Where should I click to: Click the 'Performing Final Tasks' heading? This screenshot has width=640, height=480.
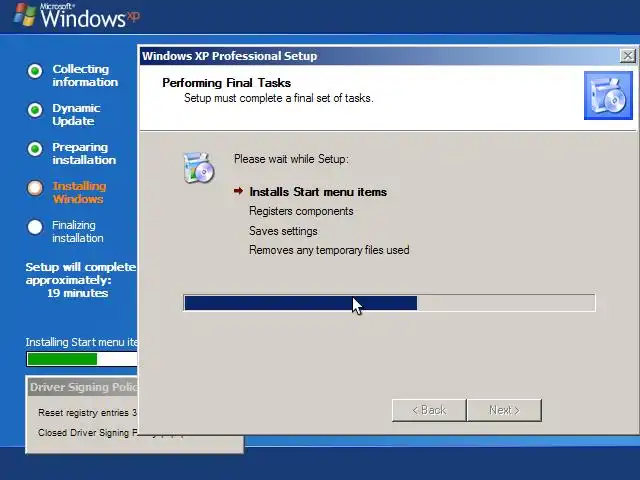[x=227, y=83]
